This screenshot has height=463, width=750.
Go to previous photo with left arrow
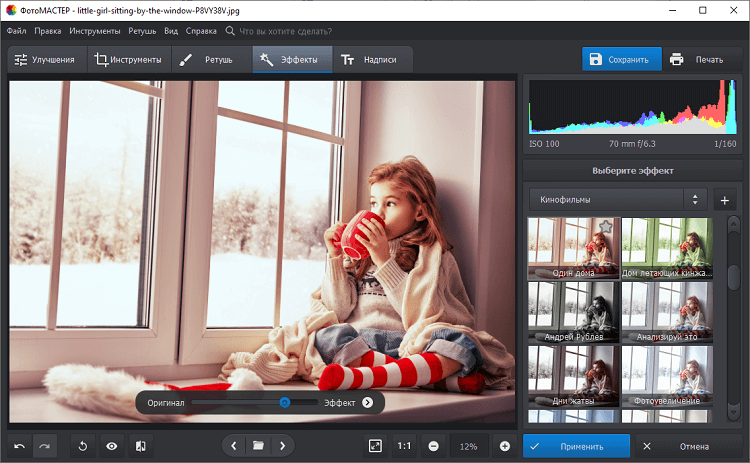click(234, 446)
